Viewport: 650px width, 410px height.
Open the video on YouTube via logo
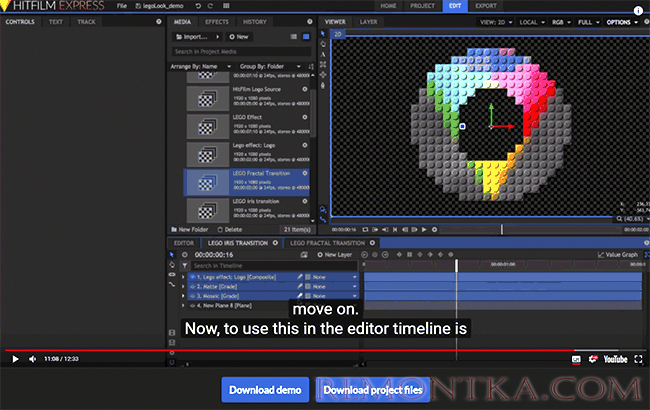pyautogui.click(x=614, y=359)
